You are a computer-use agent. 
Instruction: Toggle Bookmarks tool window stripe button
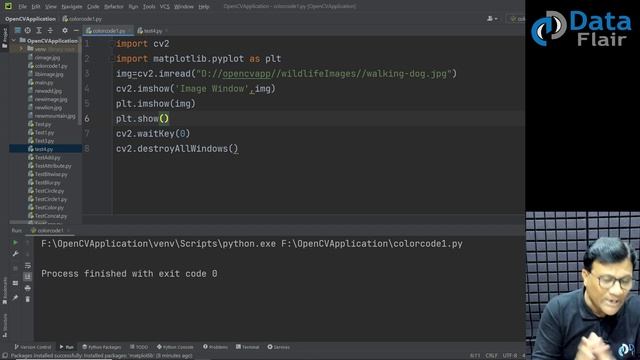tap(4, 291)
